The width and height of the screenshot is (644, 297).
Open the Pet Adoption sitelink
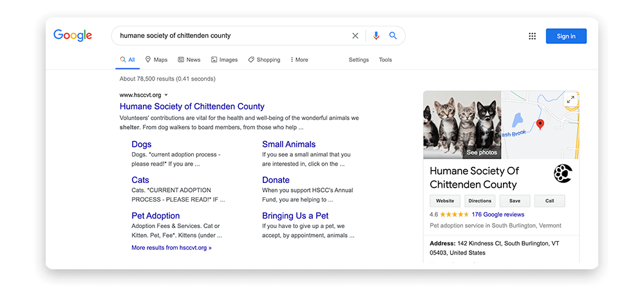coord(156,216)
